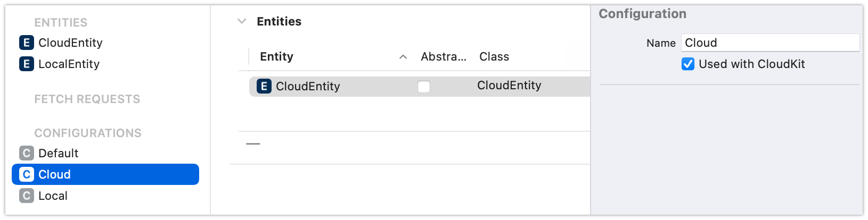Screen dimensions: 868x220
Task: Select the Default configuration
Action: pyautogui.click(x=59, y=153)
